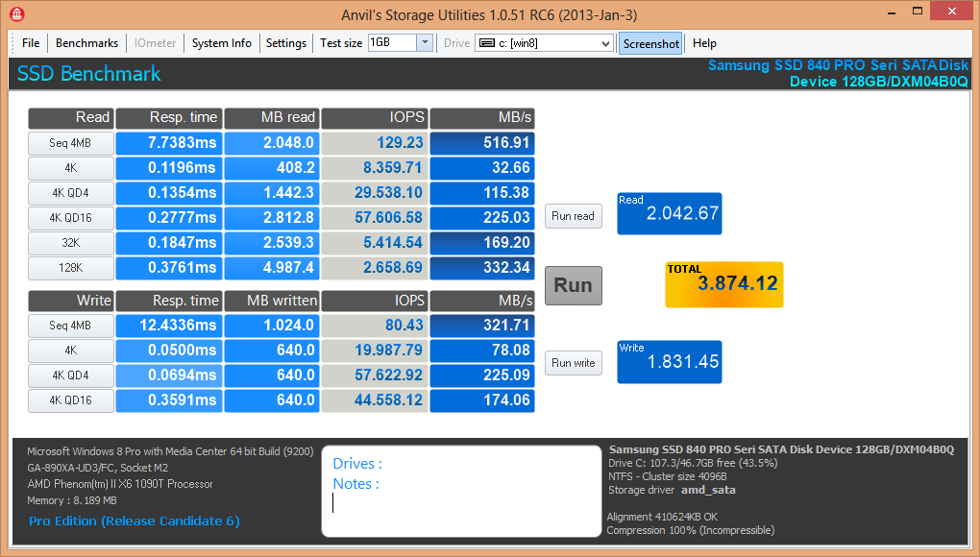Click the MB read column header
Viewport: 980px width, 557px height.
point(271,118)
